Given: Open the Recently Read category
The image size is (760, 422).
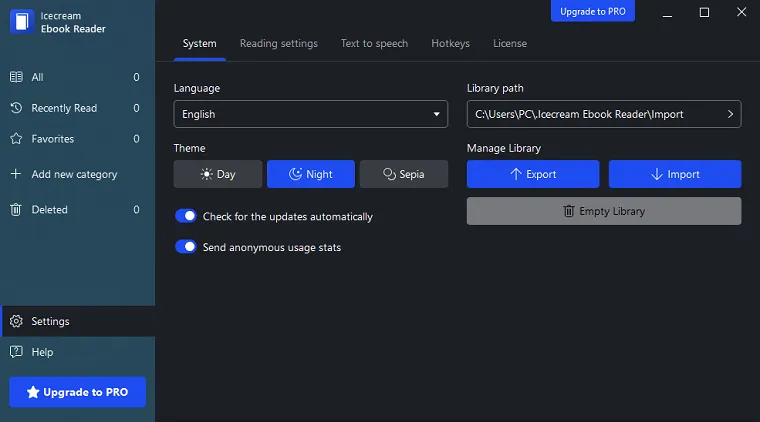Looking at the screenshot, I should [78, 108].
